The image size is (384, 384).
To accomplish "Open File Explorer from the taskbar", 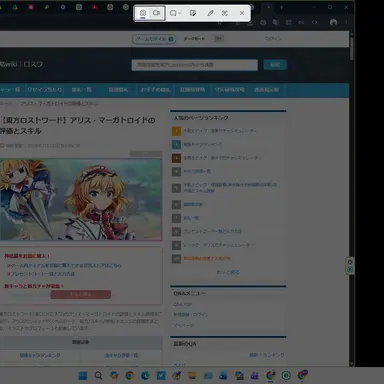I will [x=192, y=376].
